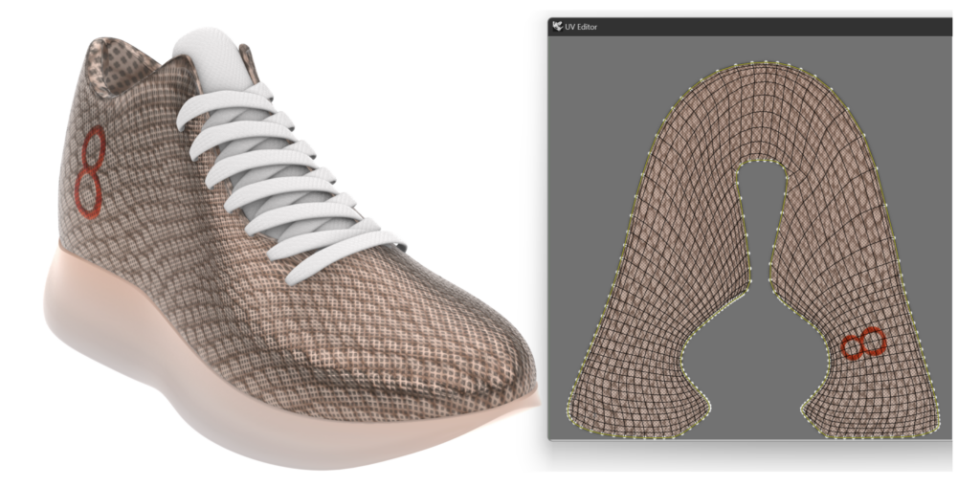
Task: Click the red 8 logo on the shoe render
Action: [90, 172]
